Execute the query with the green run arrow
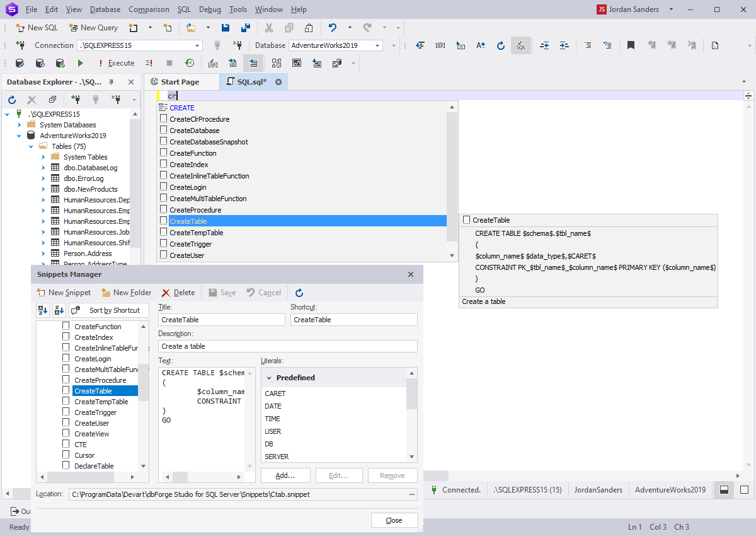The height and width of the screenshot is (536, 756). 79,62
